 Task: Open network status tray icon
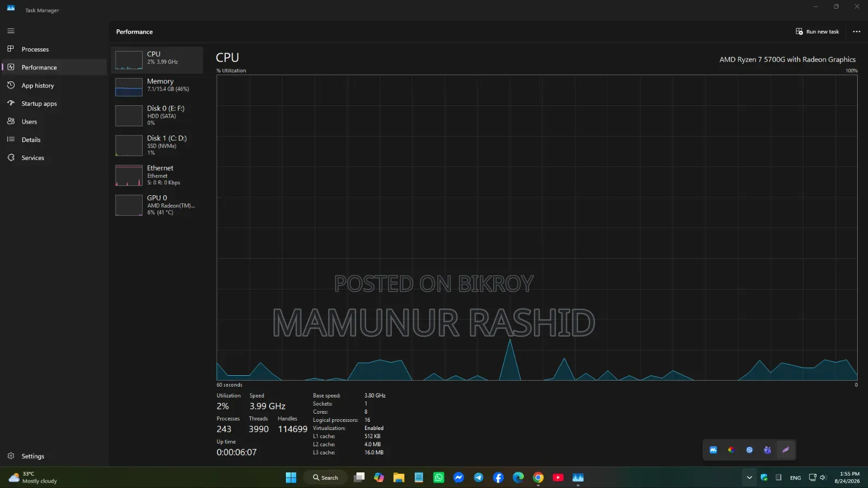coord(813,478)
